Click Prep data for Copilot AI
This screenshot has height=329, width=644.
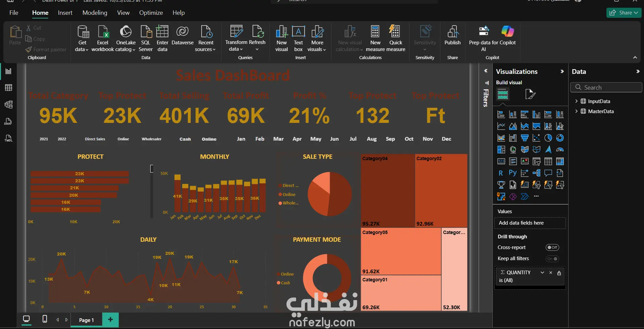484,39
